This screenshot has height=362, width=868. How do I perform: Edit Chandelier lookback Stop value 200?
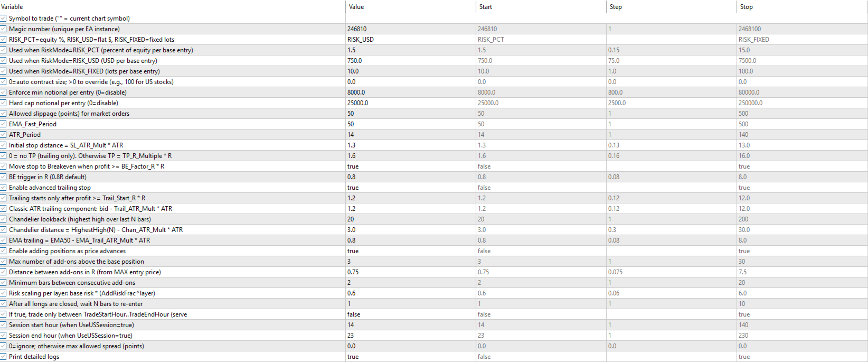[x=801, y=219]
